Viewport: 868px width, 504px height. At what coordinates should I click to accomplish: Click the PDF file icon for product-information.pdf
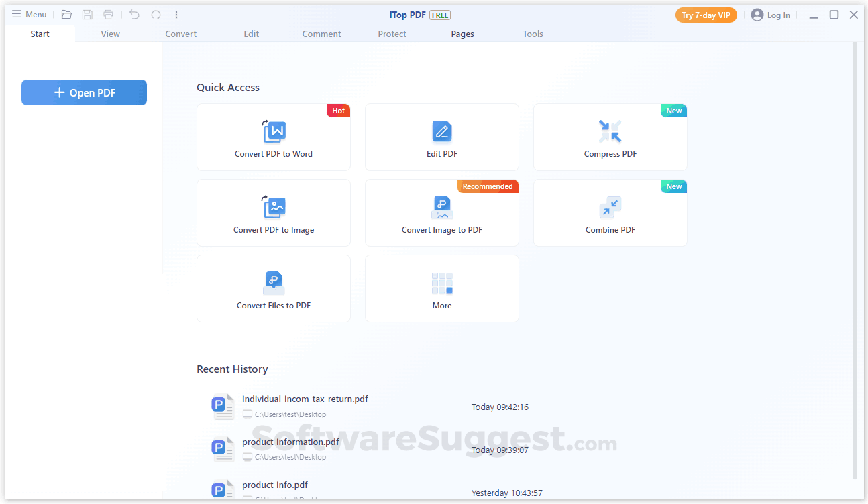click(222, 449)
